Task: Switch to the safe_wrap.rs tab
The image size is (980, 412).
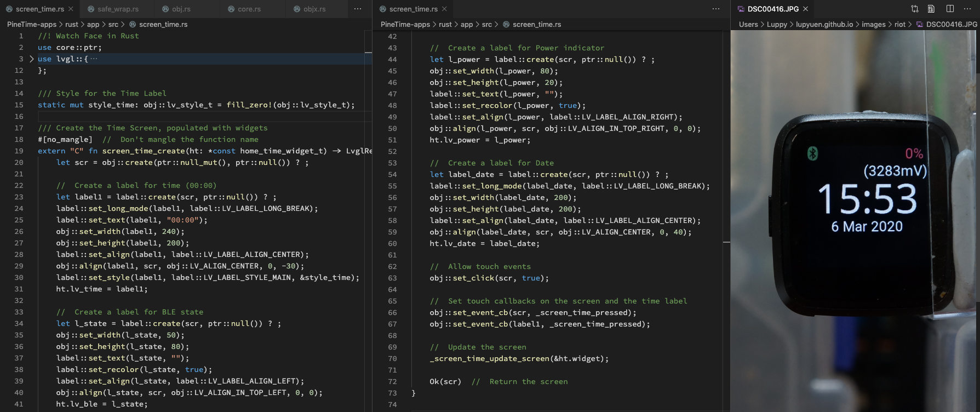Action: pos(117,9)
